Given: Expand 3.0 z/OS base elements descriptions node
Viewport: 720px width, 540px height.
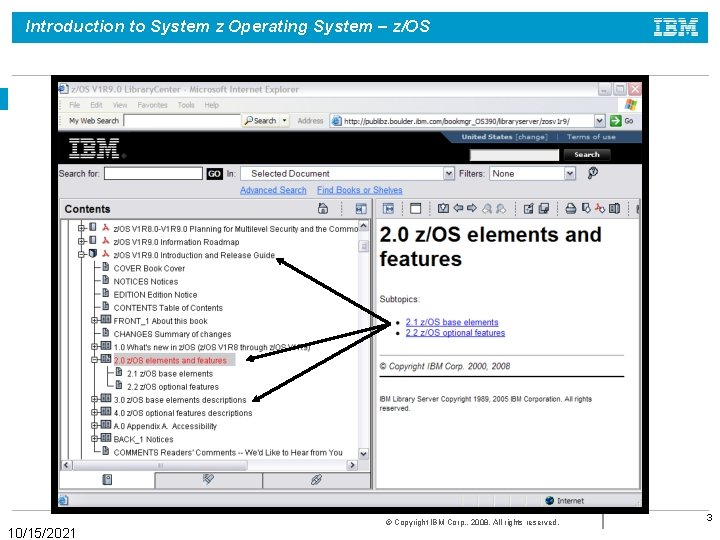Looking at the screenshot, I should pos(94,399).
